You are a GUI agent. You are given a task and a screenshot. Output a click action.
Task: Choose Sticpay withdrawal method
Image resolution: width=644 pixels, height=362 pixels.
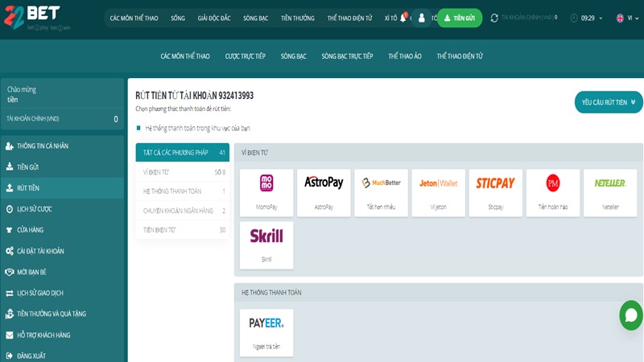[x=496, y=192]
